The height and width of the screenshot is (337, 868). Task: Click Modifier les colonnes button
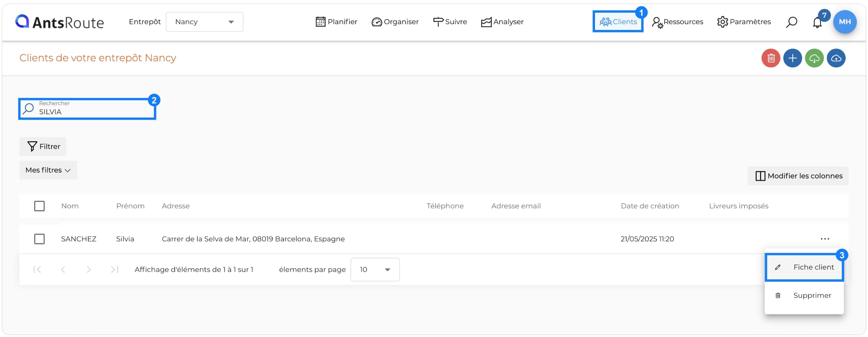798,176
